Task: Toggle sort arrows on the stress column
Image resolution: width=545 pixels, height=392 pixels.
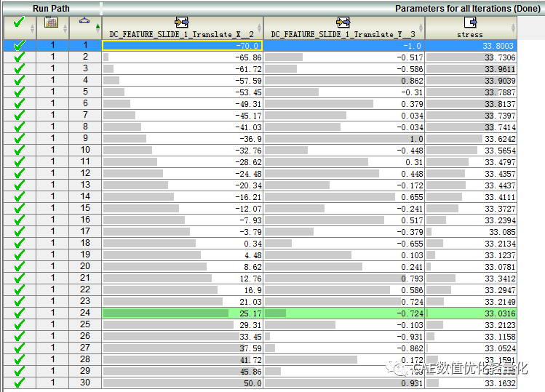Action: (512, 28)
